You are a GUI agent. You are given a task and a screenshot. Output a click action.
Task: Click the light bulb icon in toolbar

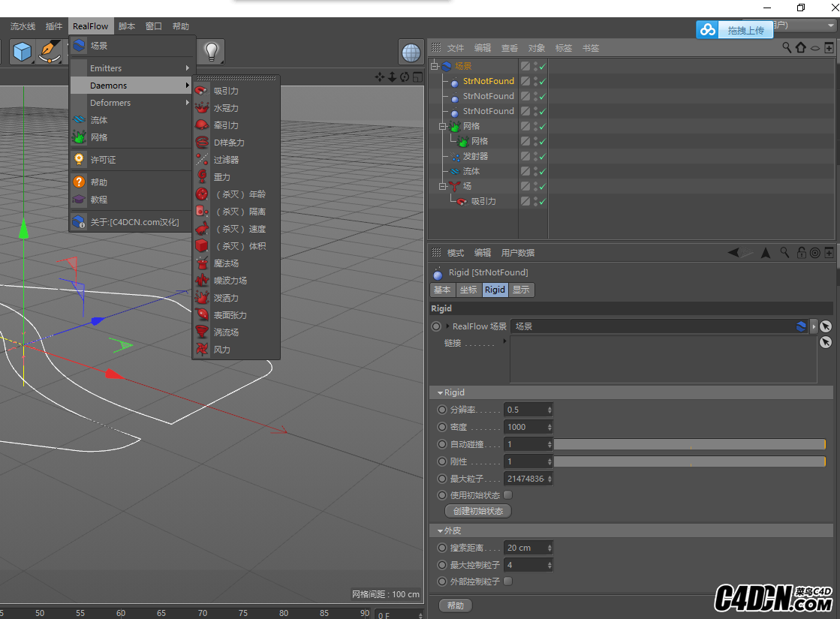(212, 52)
